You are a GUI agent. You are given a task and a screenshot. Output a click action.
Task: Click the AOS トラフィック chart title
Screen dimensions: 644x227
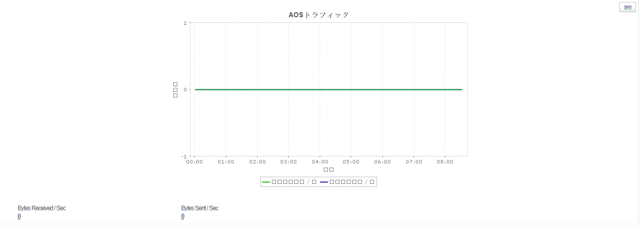pos(319,15)
